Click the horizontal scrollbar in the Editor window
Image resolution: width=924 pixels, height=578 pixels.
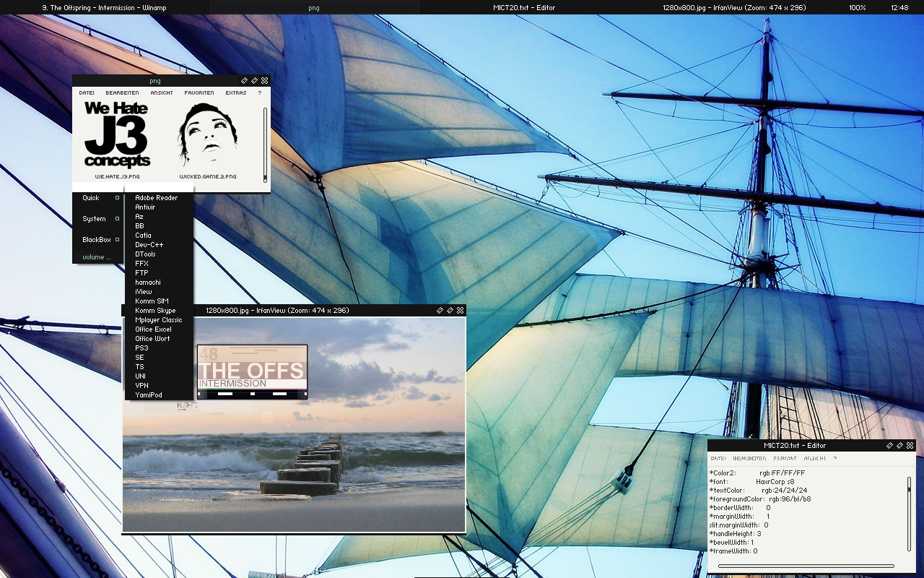click(806, 566)
